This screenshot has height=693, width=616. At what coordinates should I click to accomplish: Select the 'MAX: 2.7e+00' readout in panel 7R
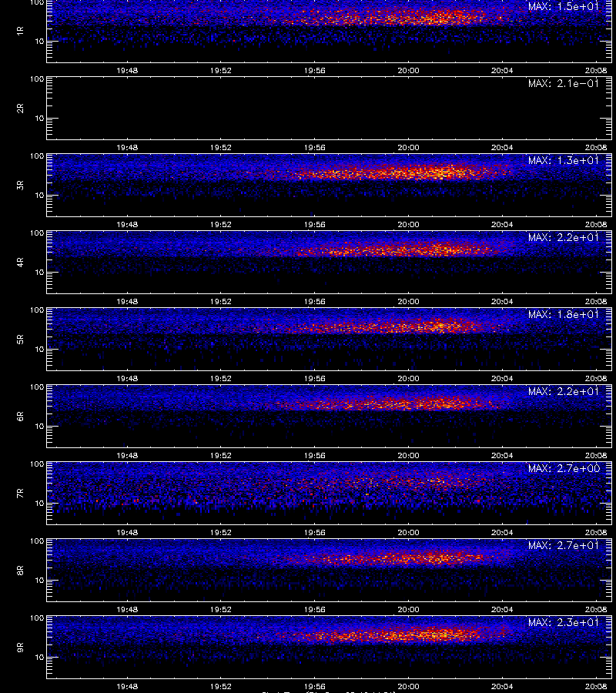564,468
